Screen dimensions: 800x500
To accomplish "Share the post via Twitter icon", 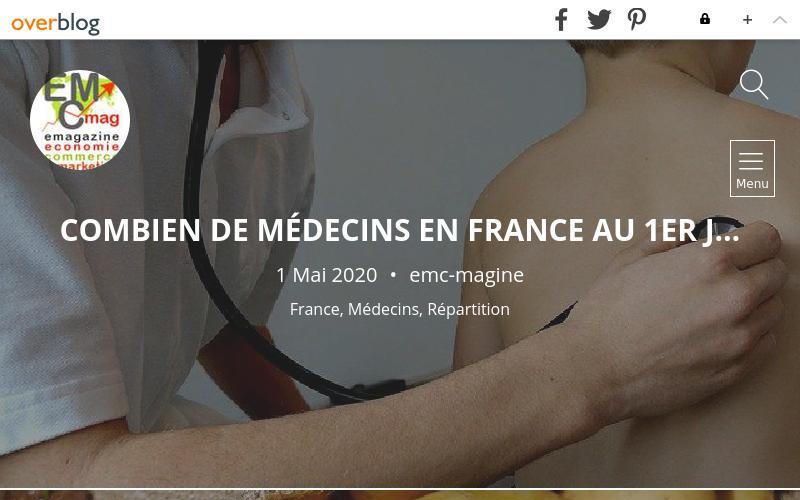I will pyautogui.click(x=599, y=19).
